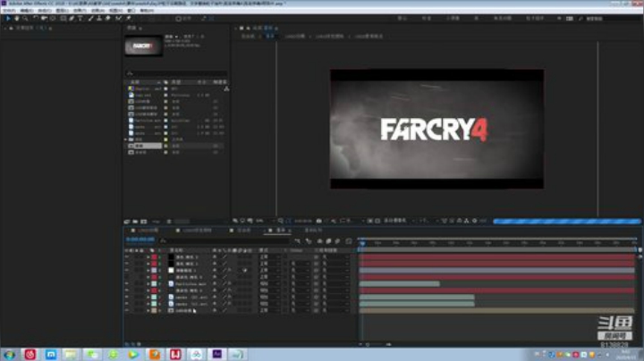Image resolution: width=644 pixels, height=361 pixels.
Task: Select the Pan Behind anchor point tool
Action: 53,19
